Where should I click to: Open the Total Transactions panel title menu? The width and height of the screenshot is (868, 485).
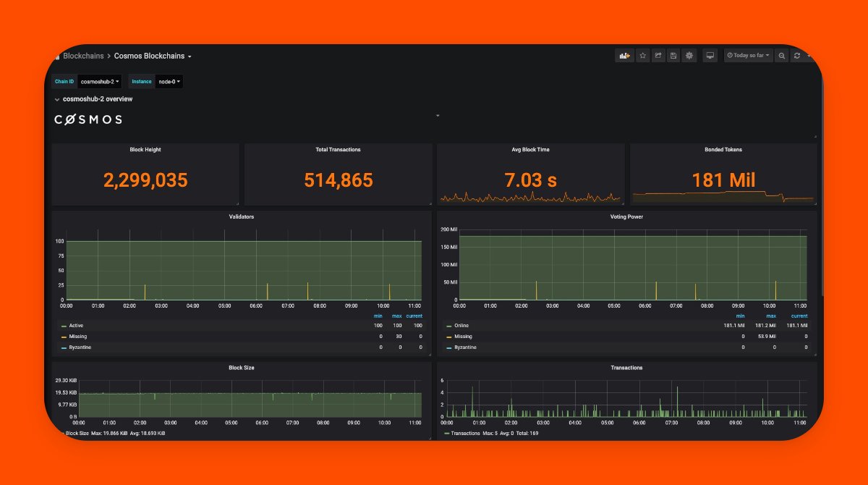pos(338,150)
